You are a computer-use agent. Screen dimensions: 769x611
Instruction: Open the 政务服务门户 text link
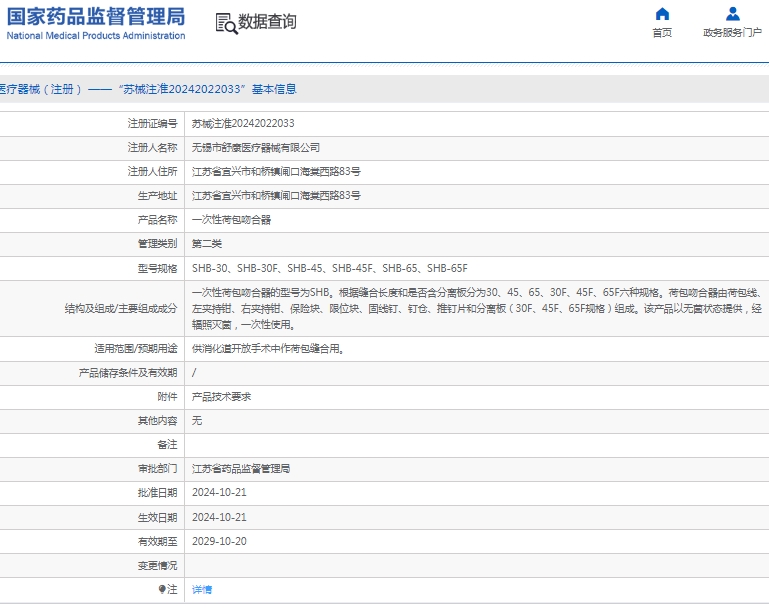[x=732, y=33]
